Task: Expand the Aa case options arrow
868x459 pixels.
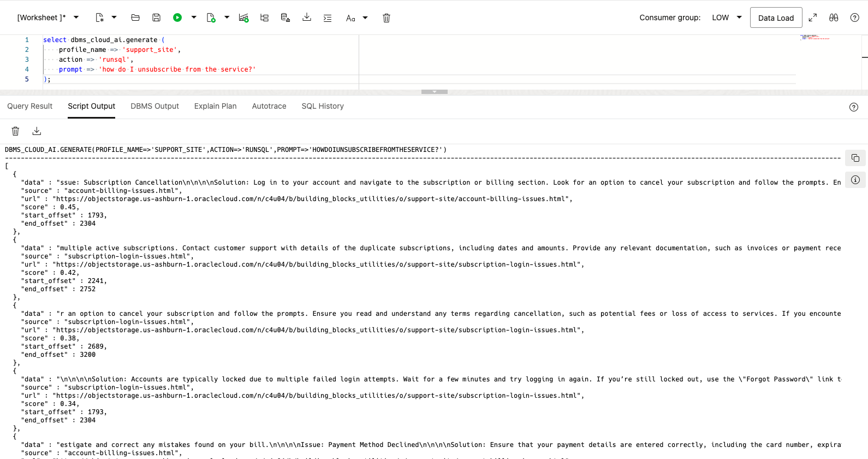Action: pyautogui.click(x=365, y=17)
